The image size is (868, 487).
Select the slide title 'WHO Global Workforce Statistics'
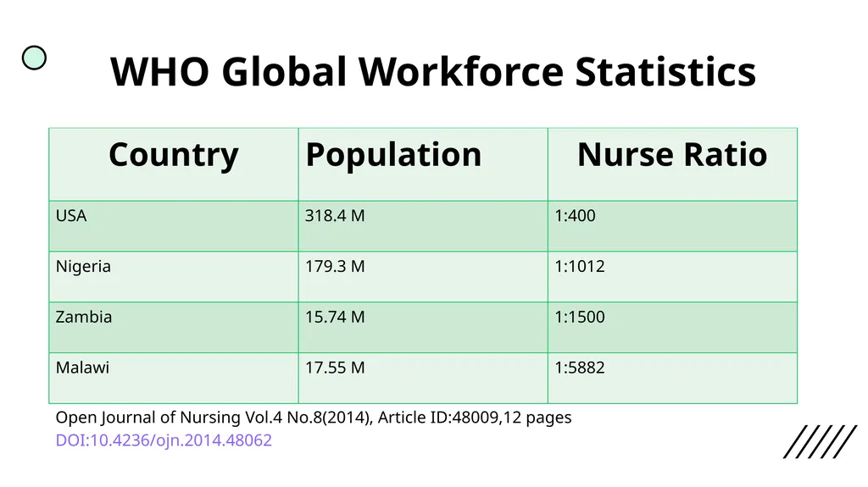[x=433, y=71]
